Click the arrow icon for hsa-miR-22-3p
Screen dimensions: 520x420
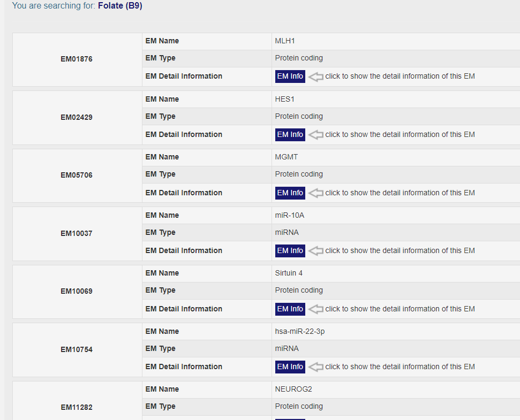pyautogui.click(x=316, y=367)
